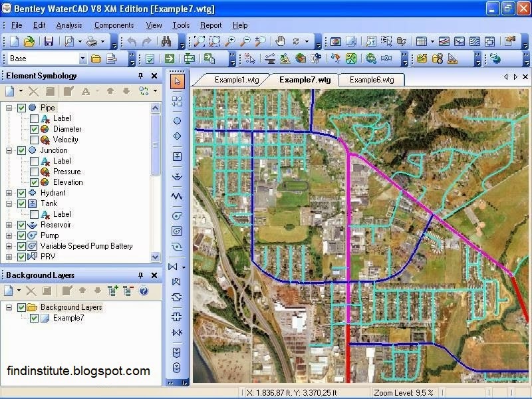
Task: Switch to the Example6.wtg tab
Action: [367, 79]
